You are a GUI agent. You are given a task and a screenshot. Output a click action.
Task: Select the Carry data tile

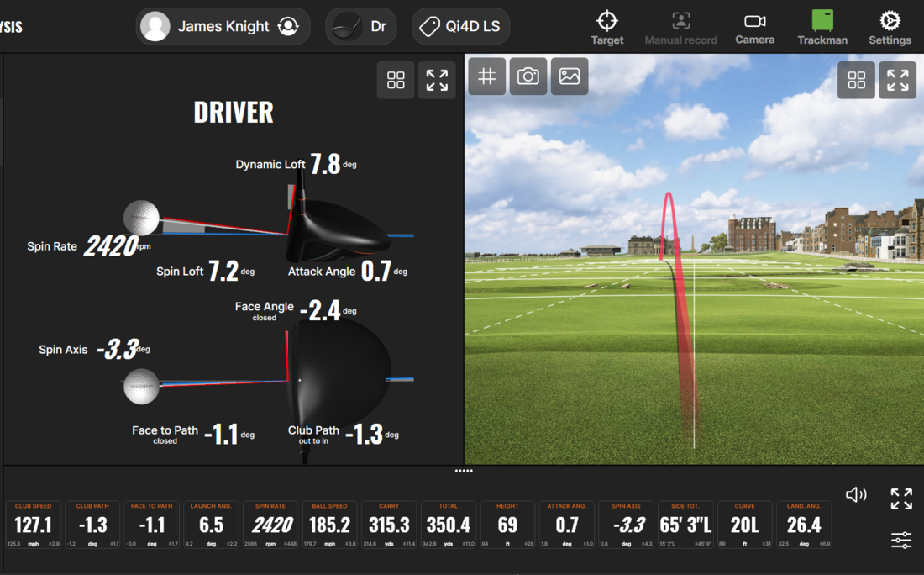(389, 525)
